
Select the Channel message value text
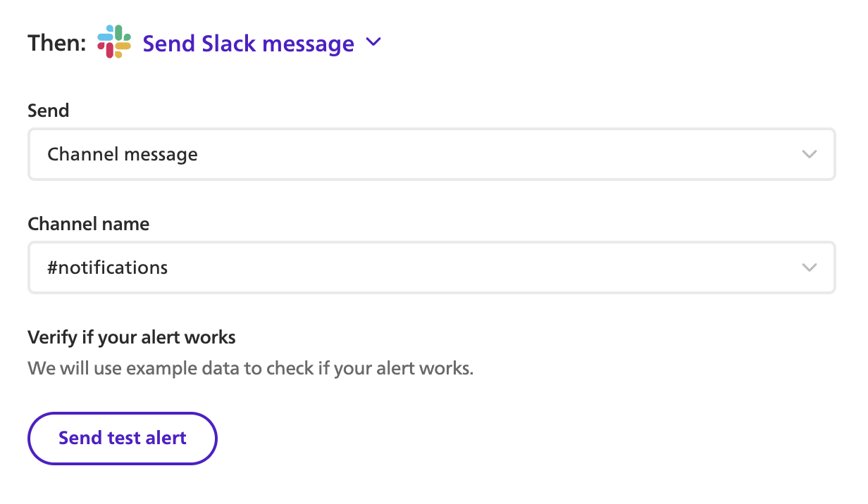click(x=123, y=154)
